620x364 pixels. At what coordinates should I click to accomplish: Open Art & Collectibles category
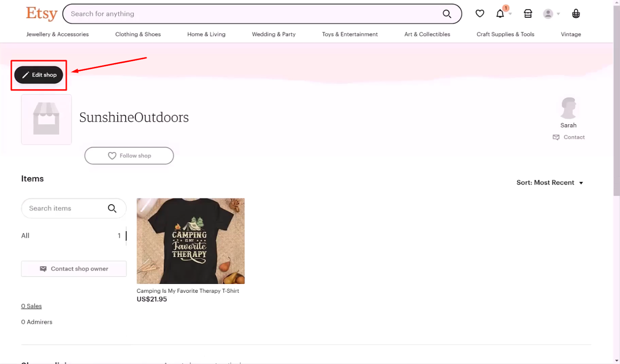click(427, 34)
